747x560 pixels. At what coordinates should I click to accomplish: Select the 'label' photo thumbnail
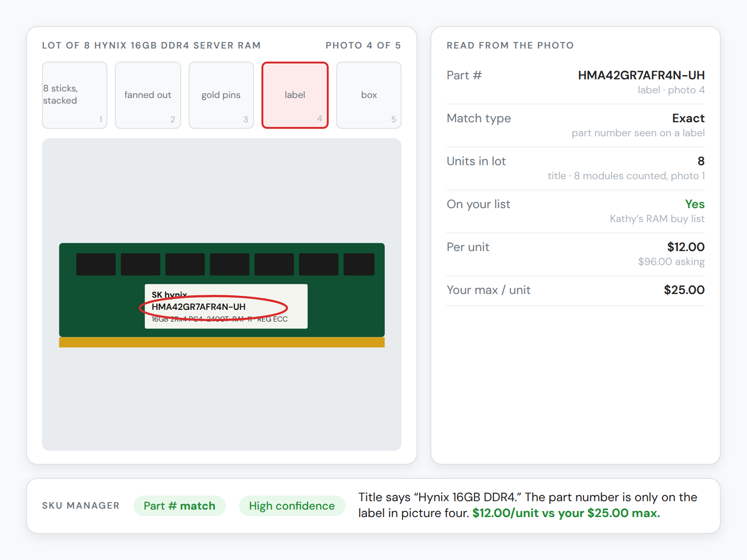point(295,95)
